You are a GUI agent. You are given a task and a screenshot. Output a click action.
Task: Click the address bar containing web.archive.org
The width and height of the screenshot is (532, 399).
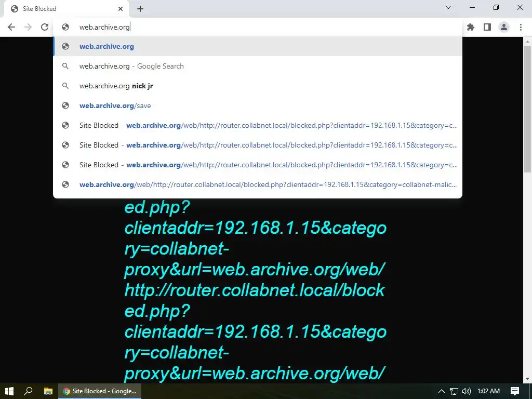[258, 27]
